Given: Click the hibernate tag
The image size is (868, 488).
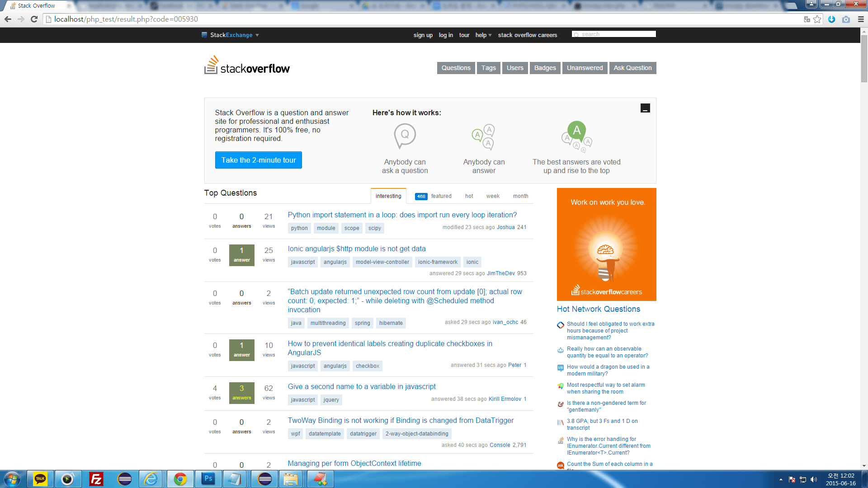Looking at the screenshot, I should 391,323.
